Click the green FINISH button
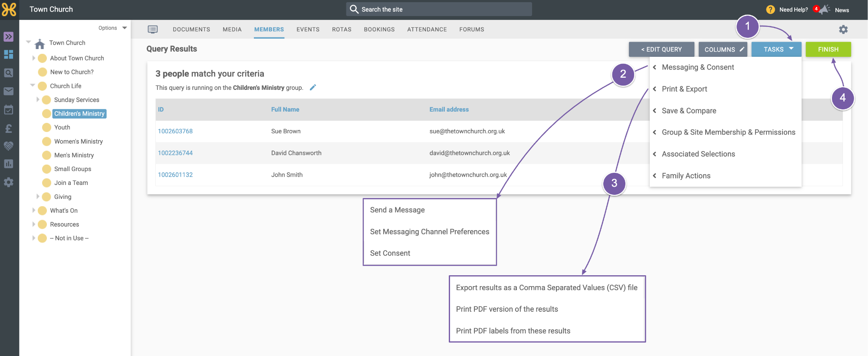The image size is (868, 356). 828,49
